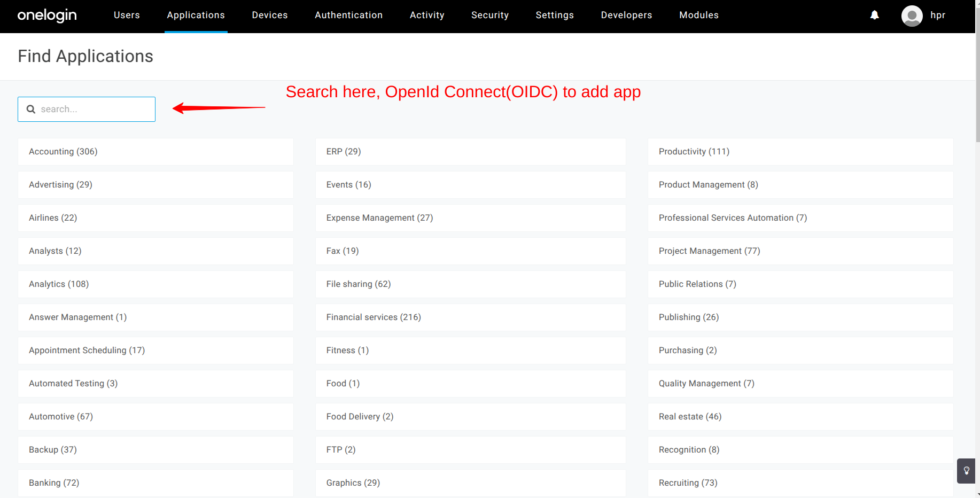Open the Banking (72) category
This screenshot has width=980, height=498.
click(155, 483)
